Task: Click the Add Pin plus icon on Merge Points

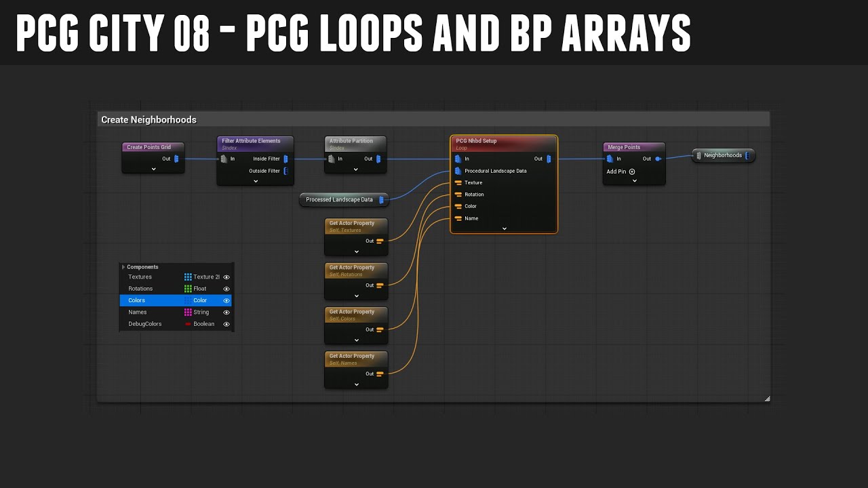Action: (632, 171)
